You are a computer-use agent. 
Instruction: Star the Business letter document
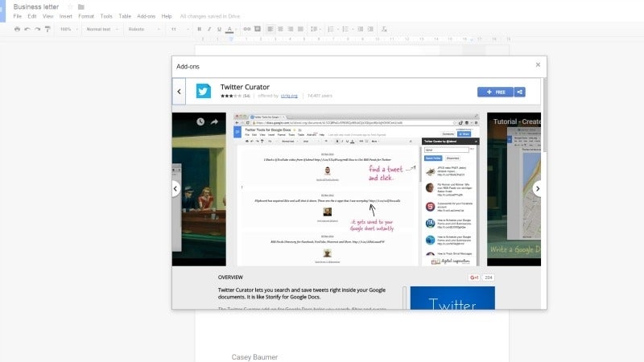(70, 7)
